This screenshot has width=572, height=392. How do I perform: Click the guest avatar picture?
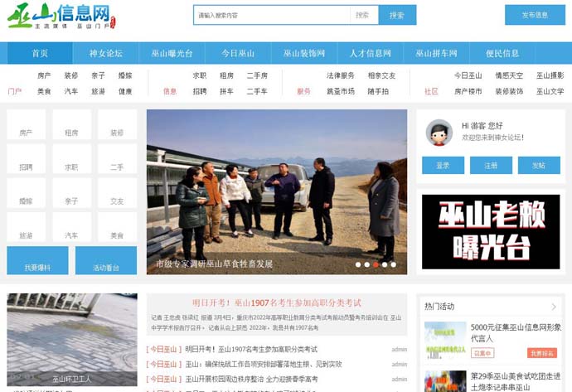[439, 133]
